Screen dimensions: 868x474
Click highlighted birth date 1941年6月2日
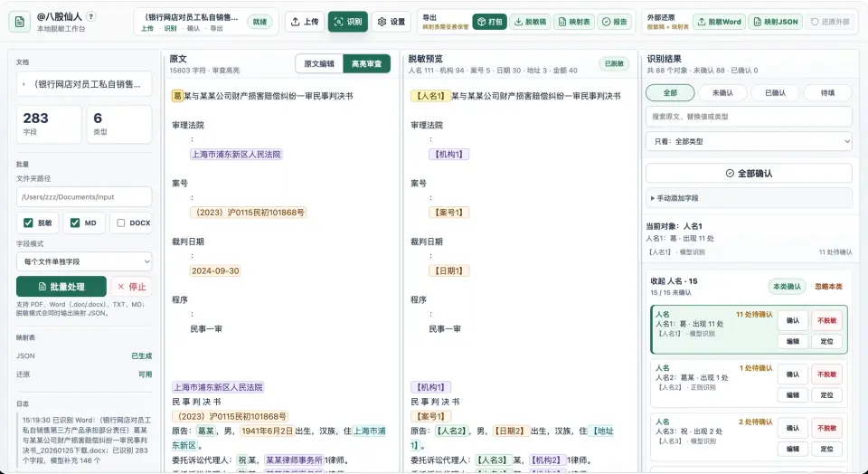(268, 431)
